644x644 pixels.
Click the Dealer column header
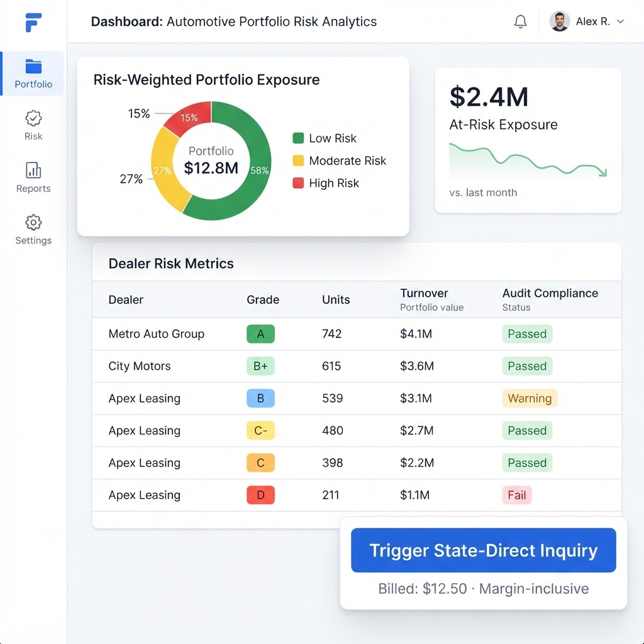point(126,300)
